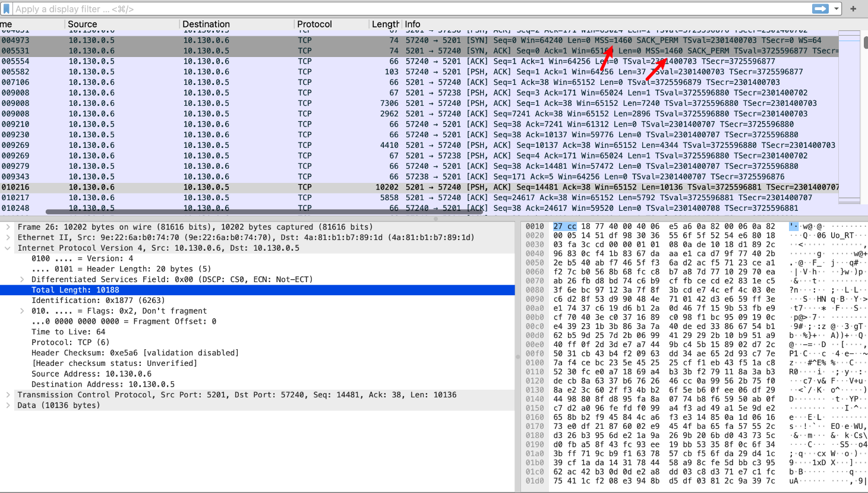Select the ACK packet at time 005554

pyautogui.click(x=419, y=61)
